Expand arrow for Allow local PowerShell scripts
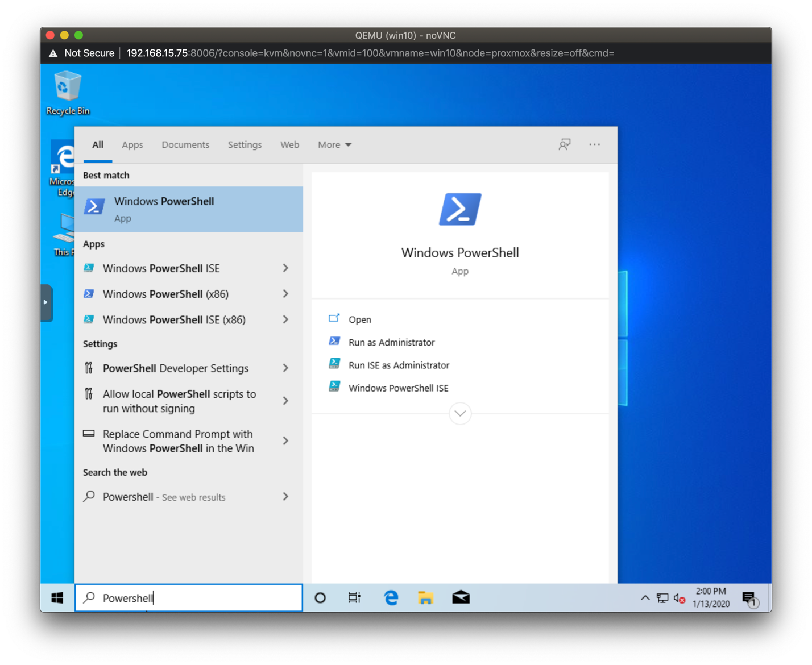Screen dimensions: 812x665 point(286,401)
